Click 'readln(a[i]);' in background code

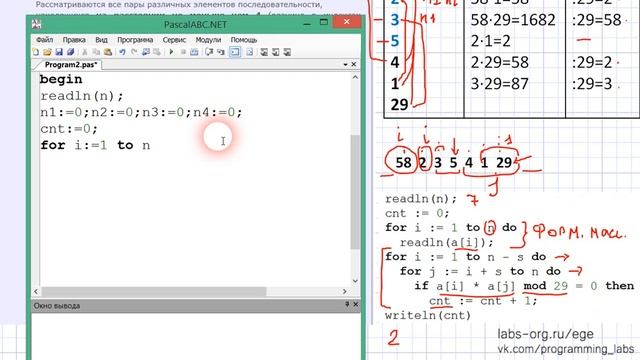coord(447,242)
